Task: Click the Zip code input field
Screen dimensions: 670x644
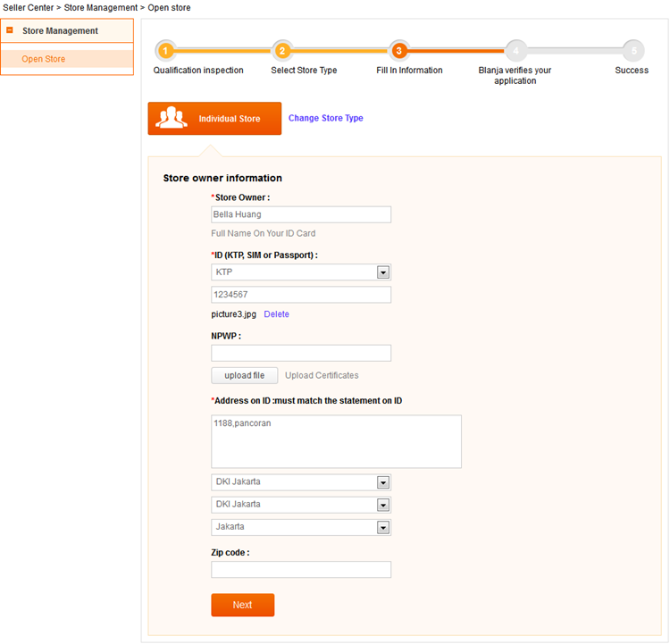Action: tap(301, 570)
